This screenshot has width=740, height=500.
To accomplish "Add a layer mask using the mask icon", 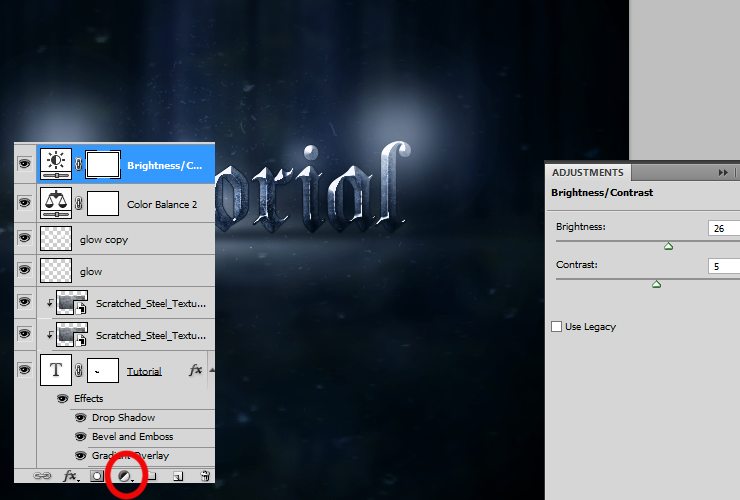I will (x=97, y=476).
